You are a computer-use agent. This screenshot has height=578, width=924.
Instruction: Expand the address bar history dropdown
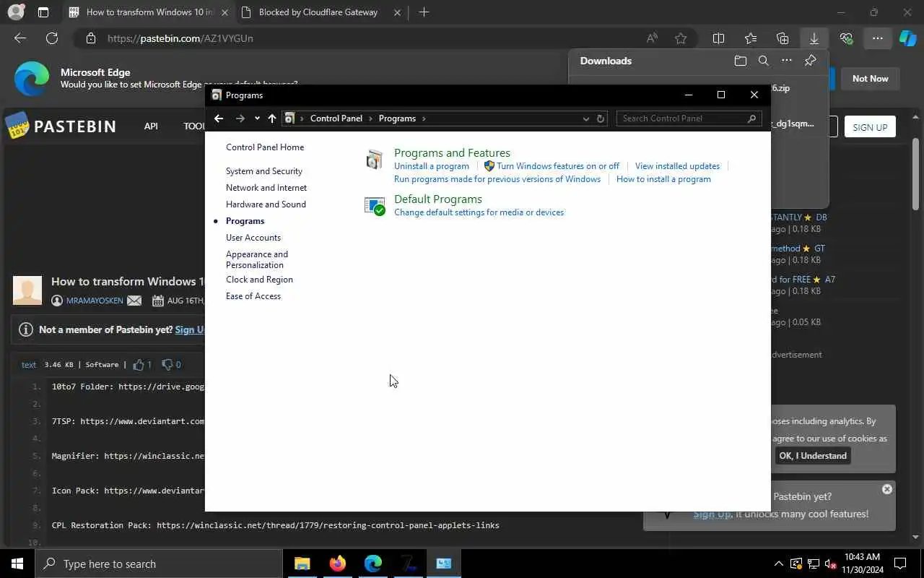pyautogui.click(x=586, y=118)
